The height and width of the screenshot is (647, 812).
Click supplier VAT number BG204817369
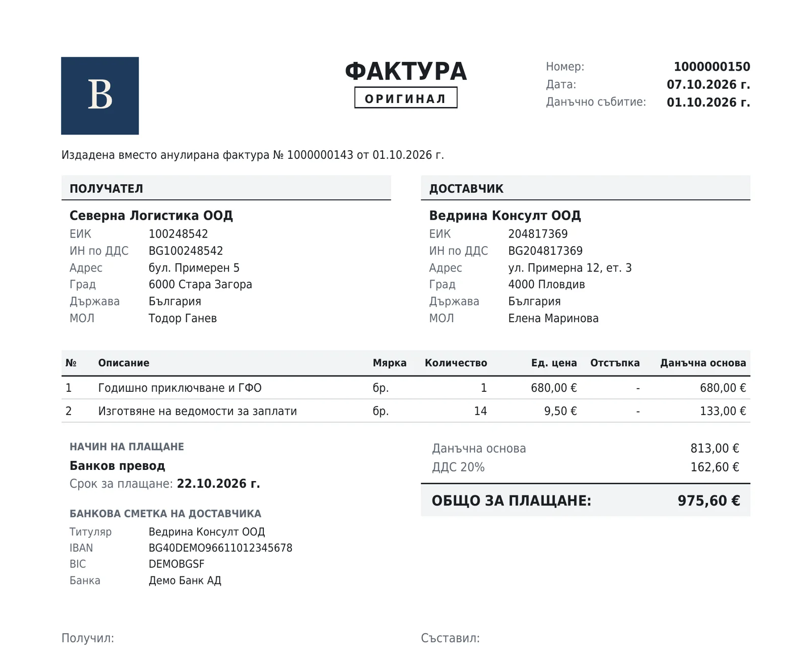click(x=546, y=251)
